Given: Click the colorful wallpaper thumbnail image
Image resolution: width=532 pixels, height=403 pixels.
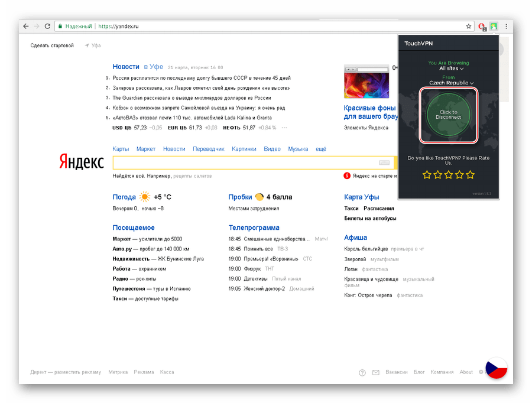Looking at the screenshot, I should pos(366,82).
